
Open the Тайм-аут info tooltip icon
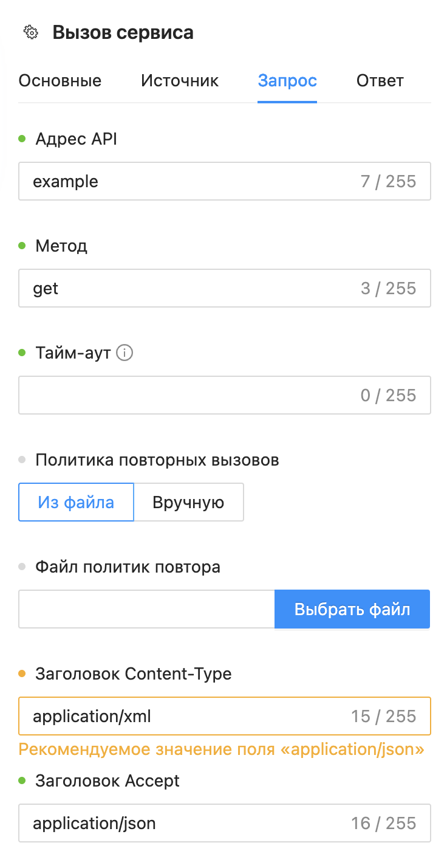124,353
